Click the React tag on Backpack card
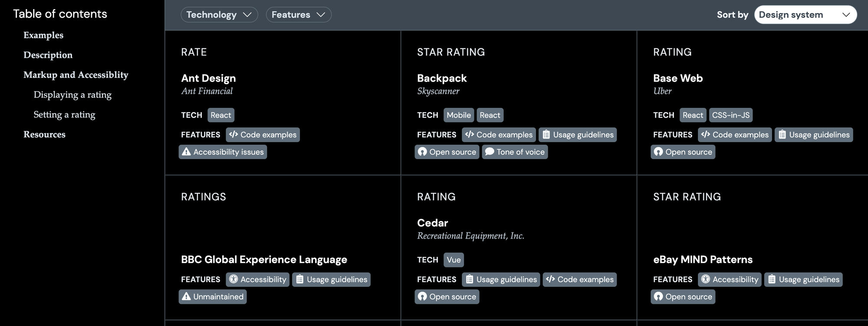 click(x=490, y=115)
